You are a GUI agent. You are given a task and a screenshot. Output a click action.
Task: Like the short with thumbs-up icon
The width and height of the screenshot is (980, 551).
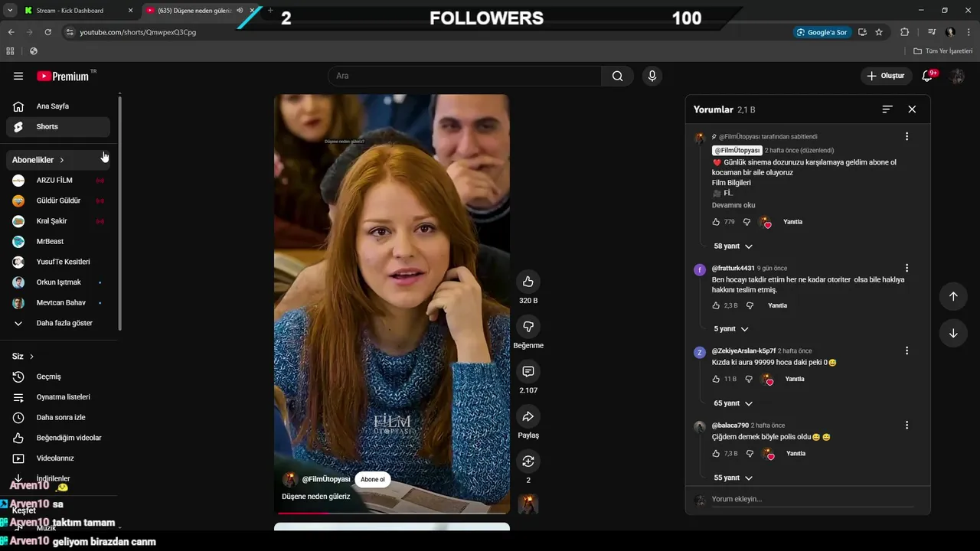[x=528, y=282]
